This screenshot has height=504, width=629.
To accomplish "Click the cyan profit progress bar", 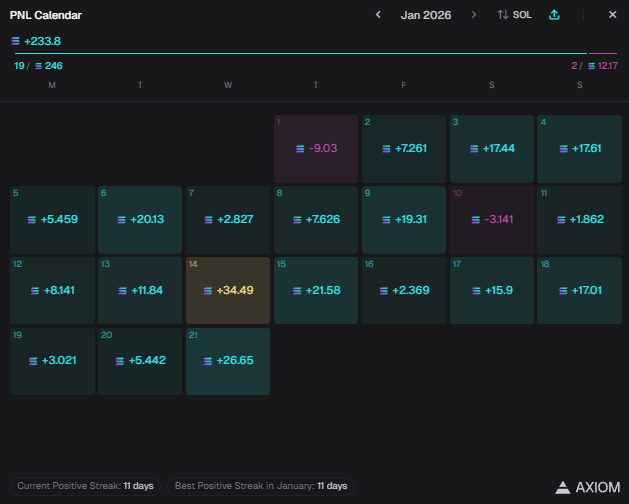I will click(x=301, y=53).
